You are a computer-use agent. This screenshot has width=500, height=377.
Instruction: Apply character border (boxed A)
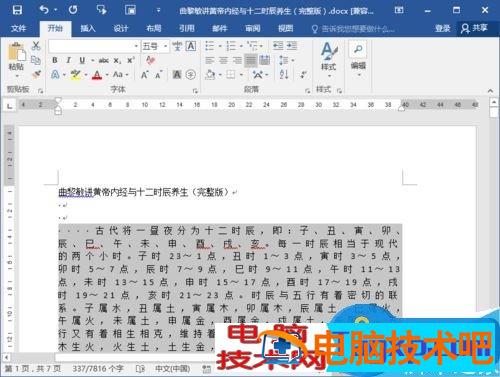tap(191, 46)
